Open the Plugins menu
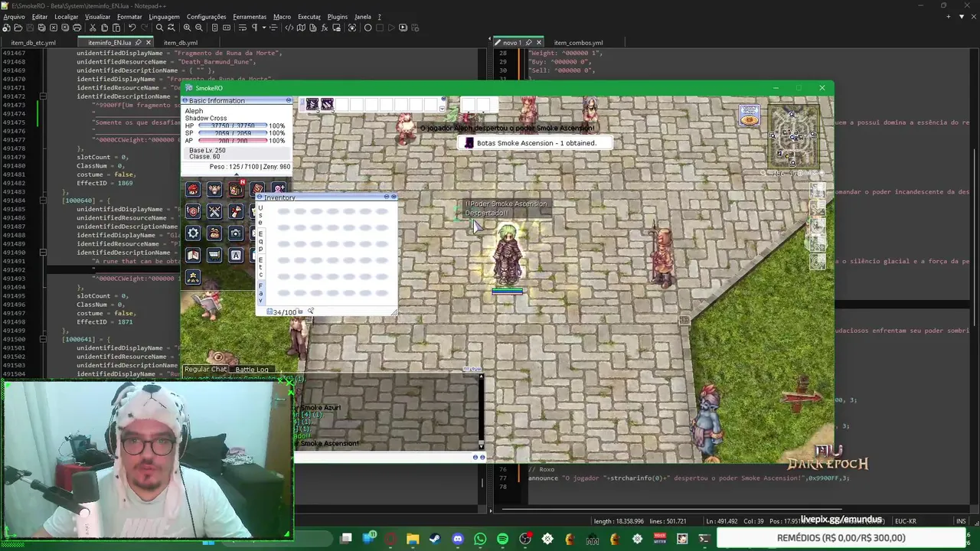The width and height of the screenshot is (980, 551). coord(337,16)
